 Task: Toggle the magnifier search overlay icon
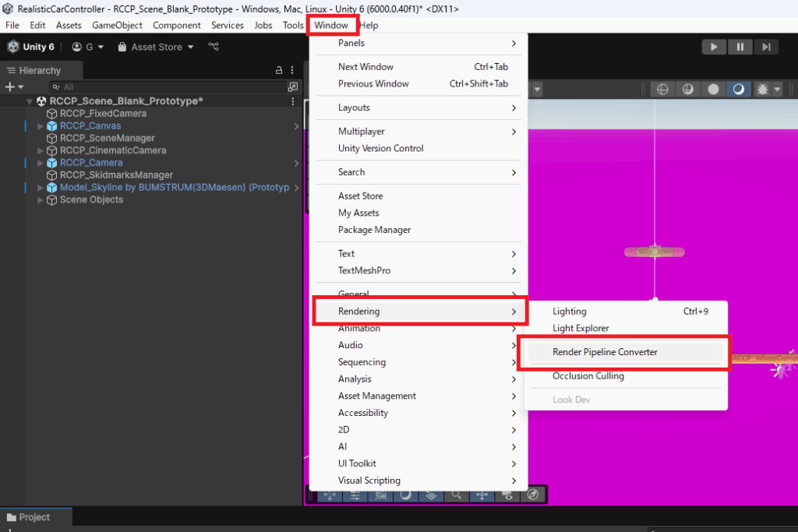click(456, 495)
